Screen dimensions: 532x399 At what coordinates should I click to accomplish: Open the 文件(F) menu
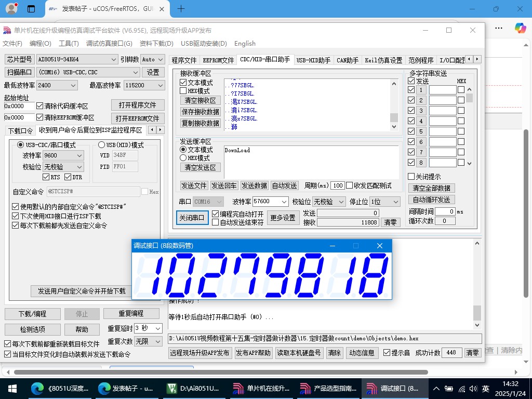click(x=12, y=44)
